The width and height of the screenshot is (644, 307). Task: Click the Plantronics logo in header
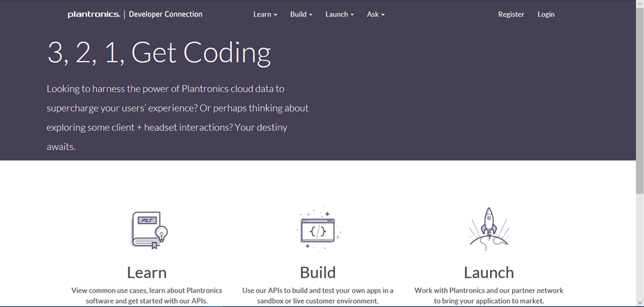pos(94,15)
